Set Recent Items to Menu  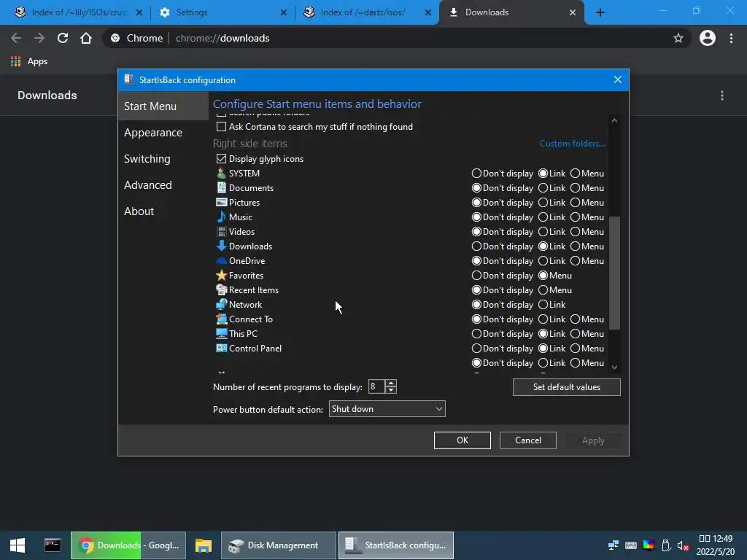pyautogui.click(x=543, y=290)
